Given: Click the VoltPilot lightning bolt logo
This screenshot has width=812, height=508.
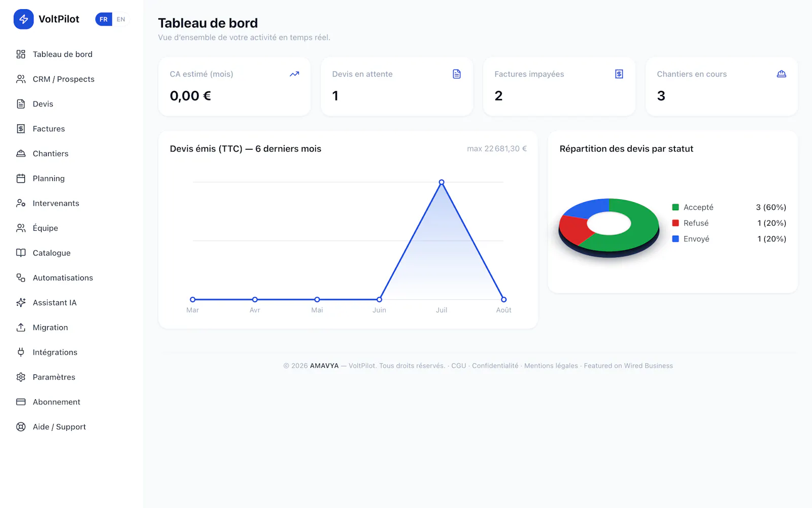Looking at the screenshot, I should [x=23, y=19].
